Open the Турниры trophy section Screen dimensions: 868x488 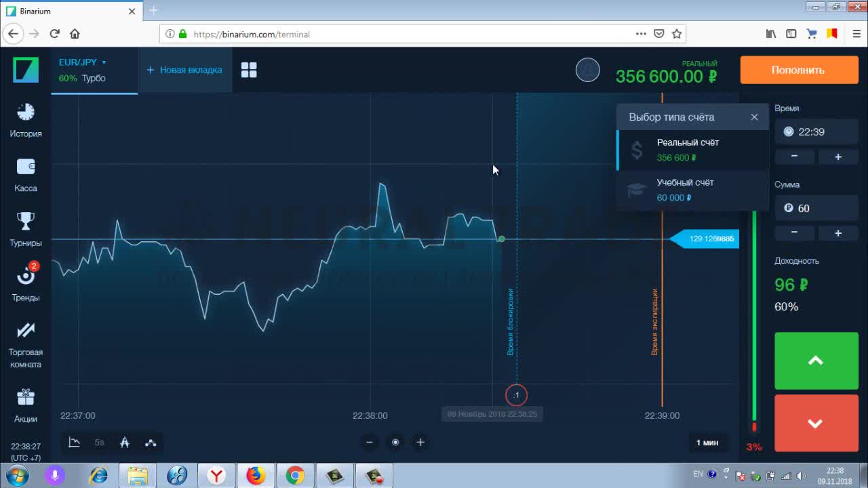point(26,229)
